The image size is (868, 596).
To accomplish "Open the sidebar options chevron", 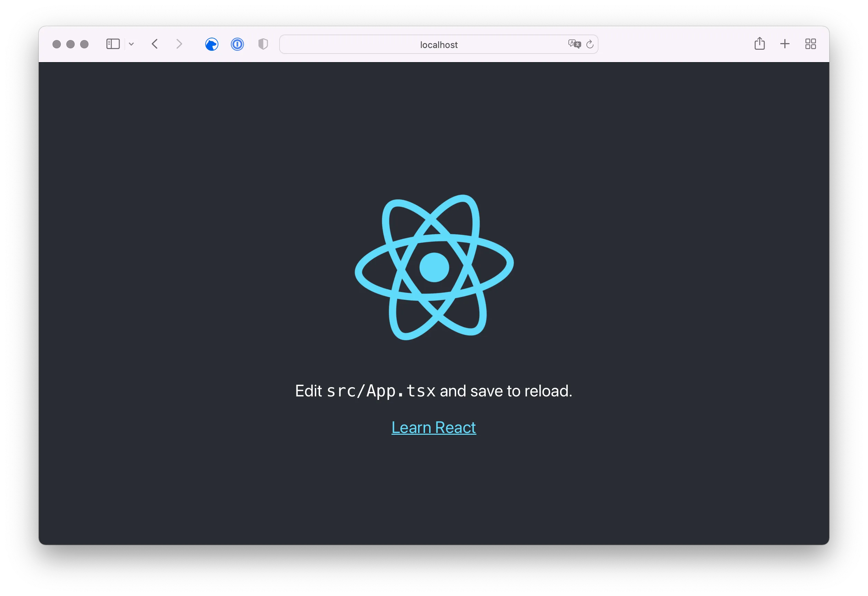I will point(131,44).
